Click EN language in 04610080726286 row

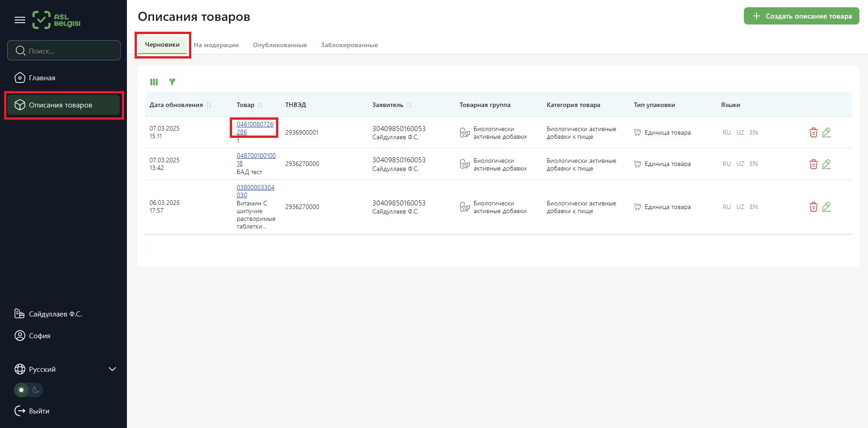click(x=754, y=132)
